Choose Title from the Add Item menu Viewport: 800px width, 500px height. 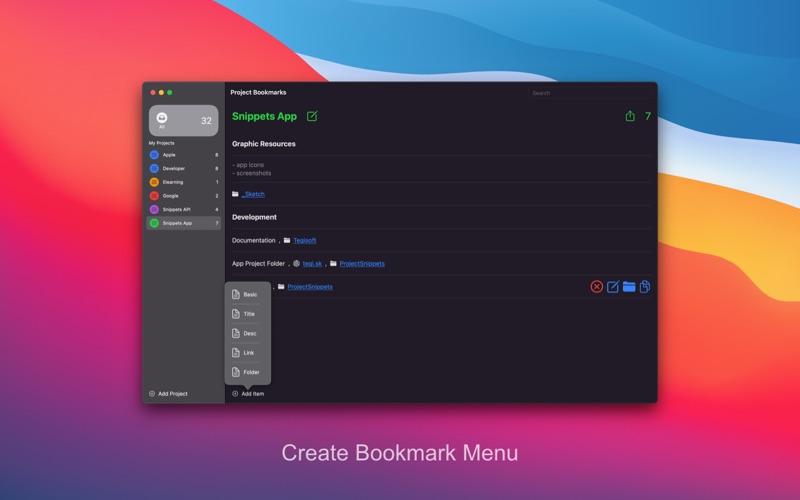coord(247,314)
